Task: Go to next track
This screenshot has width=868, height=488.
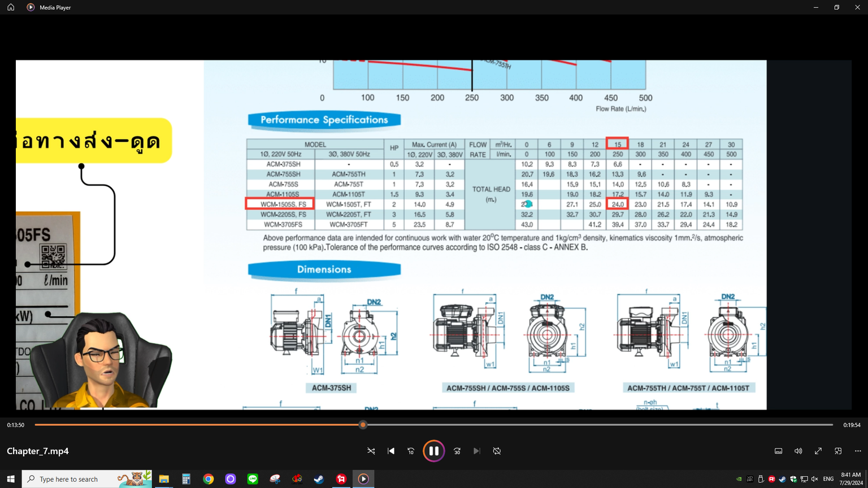Action: pyautogui.click(x=477, y=451)
